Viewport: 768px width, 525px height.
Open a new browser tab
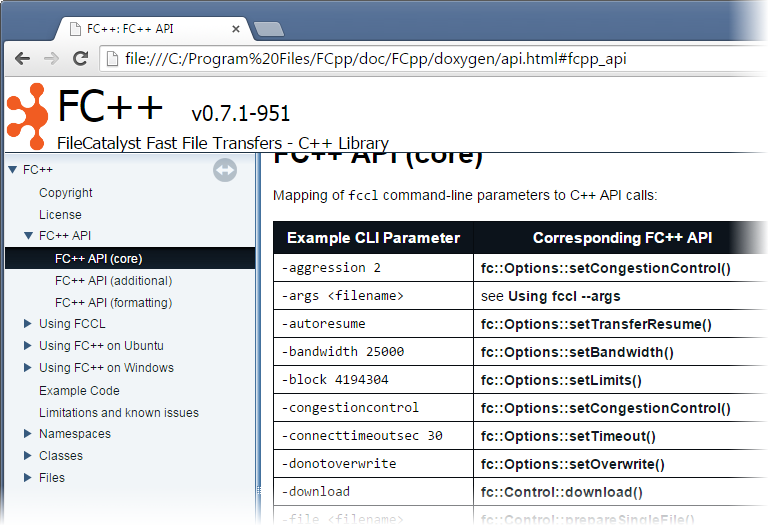click(x=268, y=29)
